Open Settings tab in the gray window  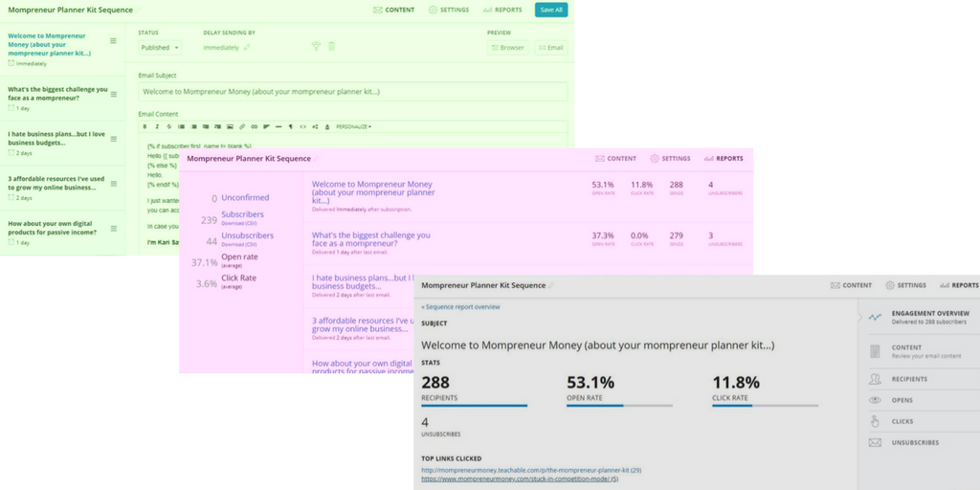click(x=905, y=285)
